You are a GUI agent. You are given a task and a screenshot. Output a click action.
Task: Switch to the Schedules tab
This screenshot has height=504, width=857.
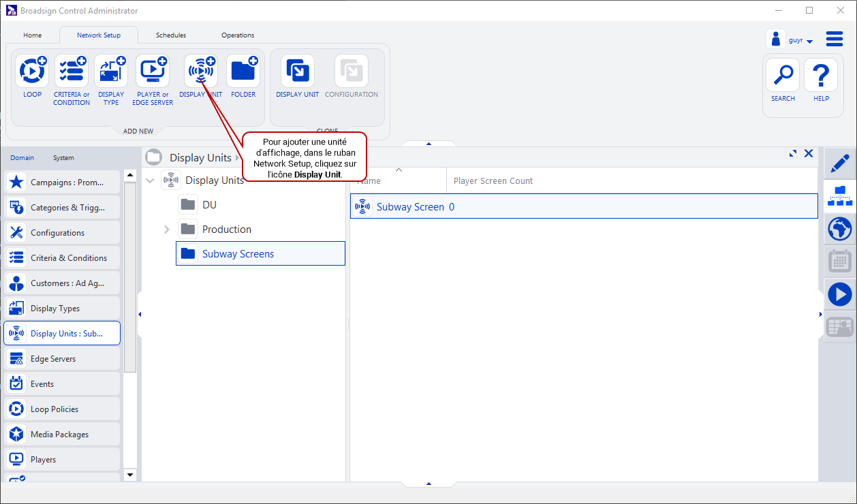click(x=170, y=35)
